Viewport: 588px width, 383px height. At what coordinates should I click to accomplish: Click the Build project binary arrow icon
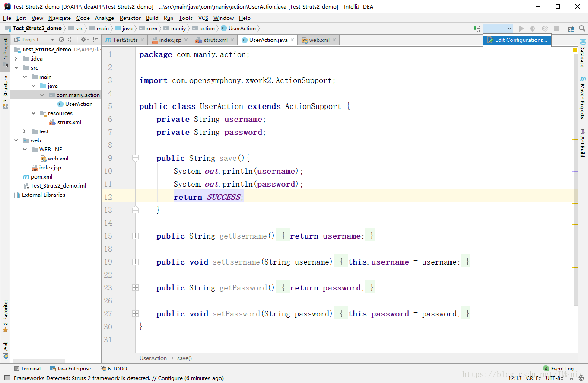(477, 29)
